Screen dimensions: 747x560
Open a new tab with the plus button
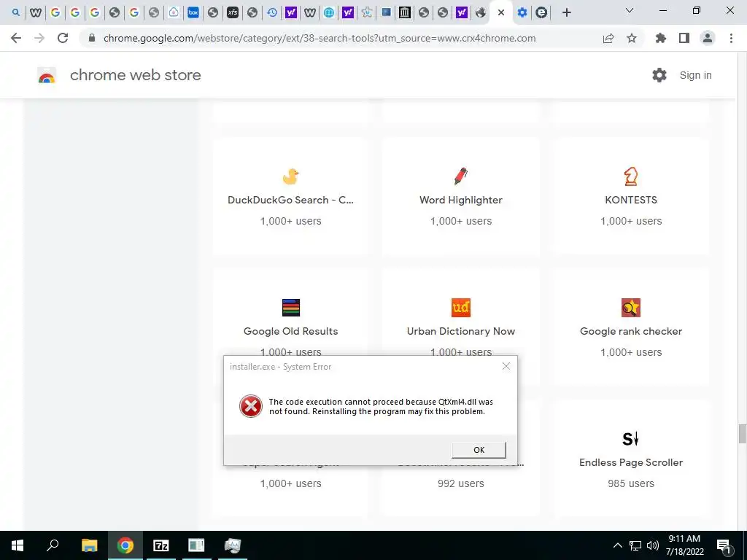coord(566,12)
